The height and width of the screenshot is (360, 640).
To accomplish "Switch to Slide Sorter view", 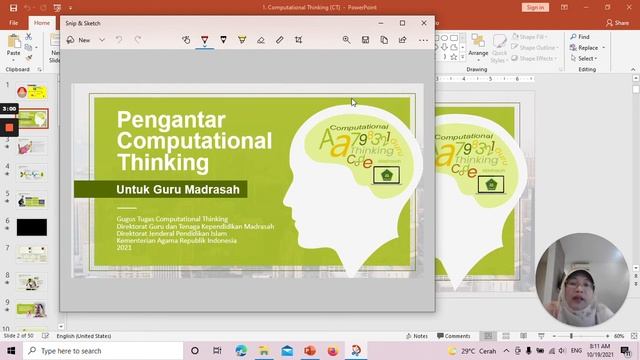I will coord(506,336).
